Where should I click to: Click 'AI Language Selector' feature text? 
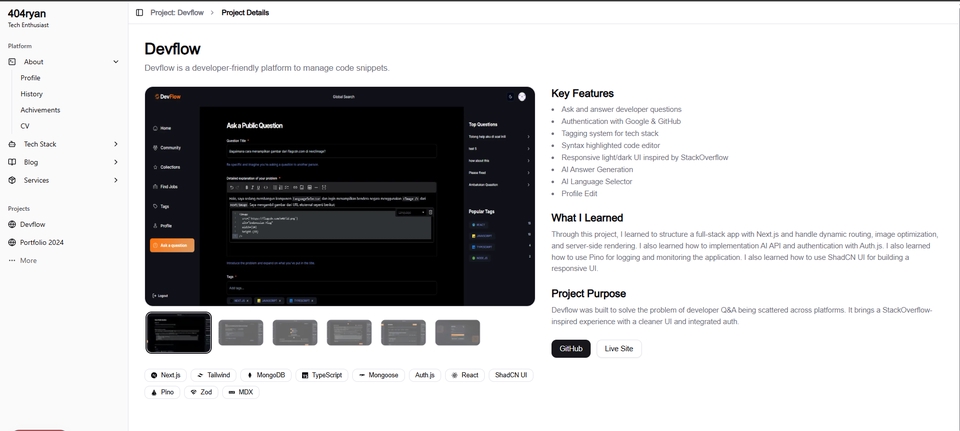(596, 182)
